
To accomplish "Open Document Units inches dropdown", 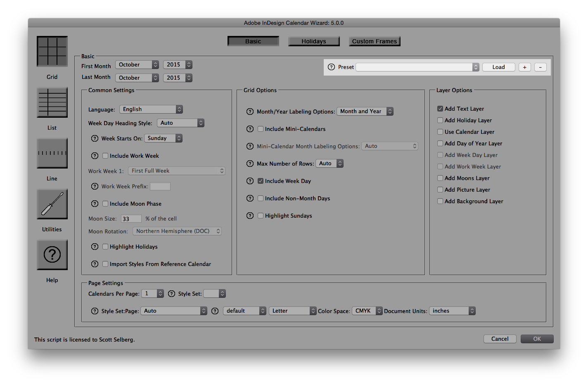I will [x=452, y=311].
